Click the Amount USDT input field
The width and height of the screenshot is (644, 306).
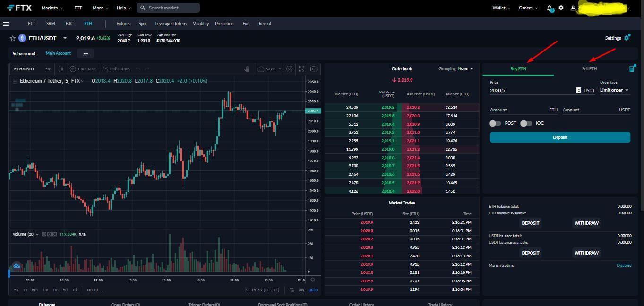point(596,110)
